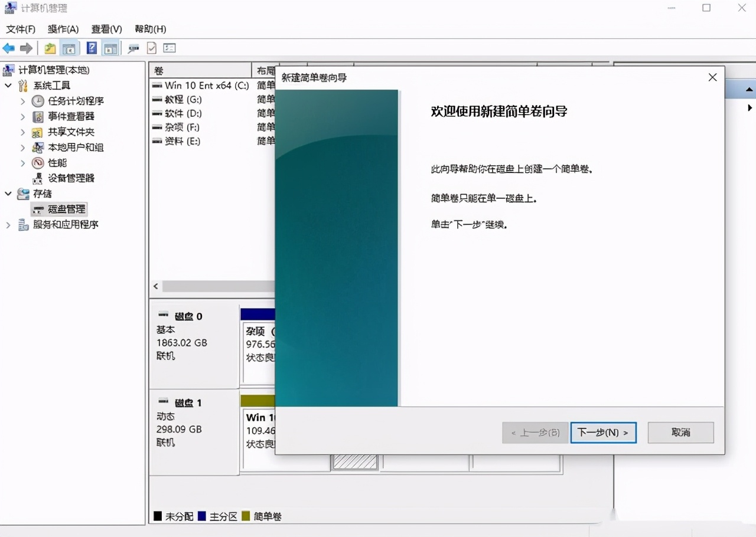Click the Back navigation arrow on toolbar
The height and width of the screenshot is (537, 756).
click(x=8, y=48)
